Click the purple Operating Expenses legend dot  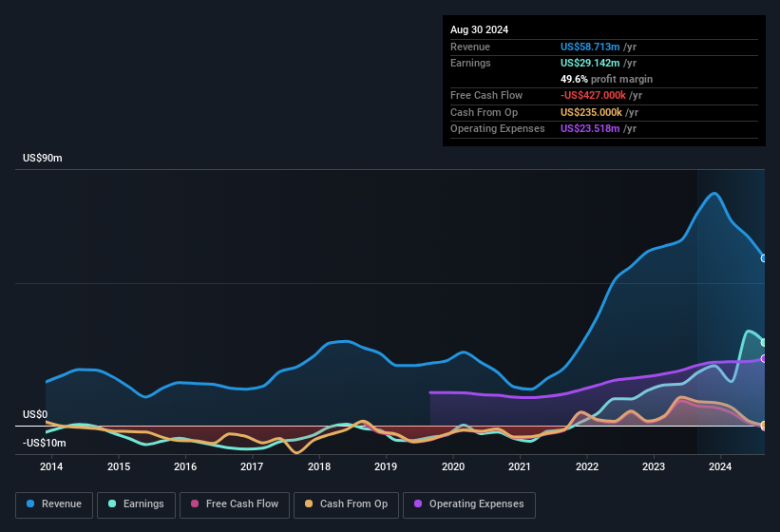click(x=418, y=504)
